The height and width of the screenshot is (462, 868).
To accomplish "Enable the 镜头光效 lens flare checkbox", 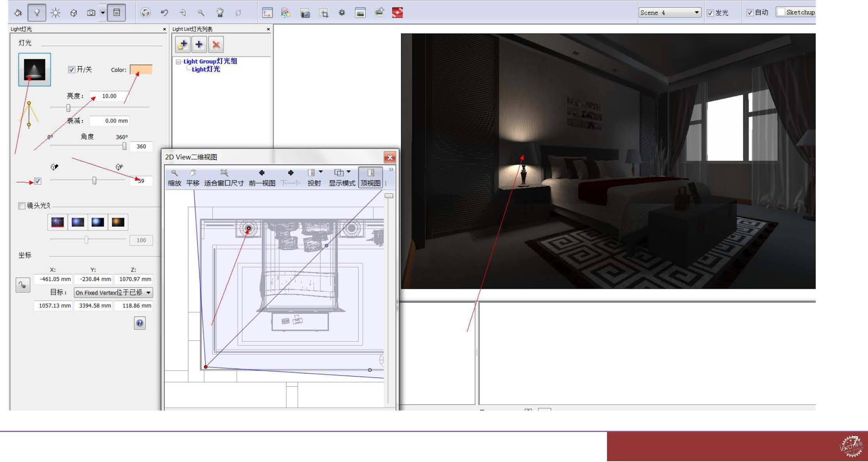I will (x=22, y=206).
